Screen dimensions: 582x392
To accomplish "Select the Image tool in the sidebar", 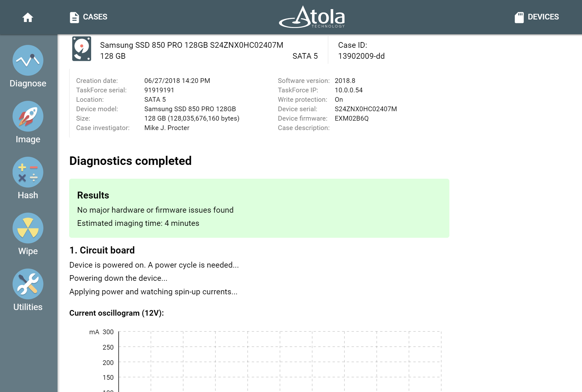I will [x=28, y=116].
